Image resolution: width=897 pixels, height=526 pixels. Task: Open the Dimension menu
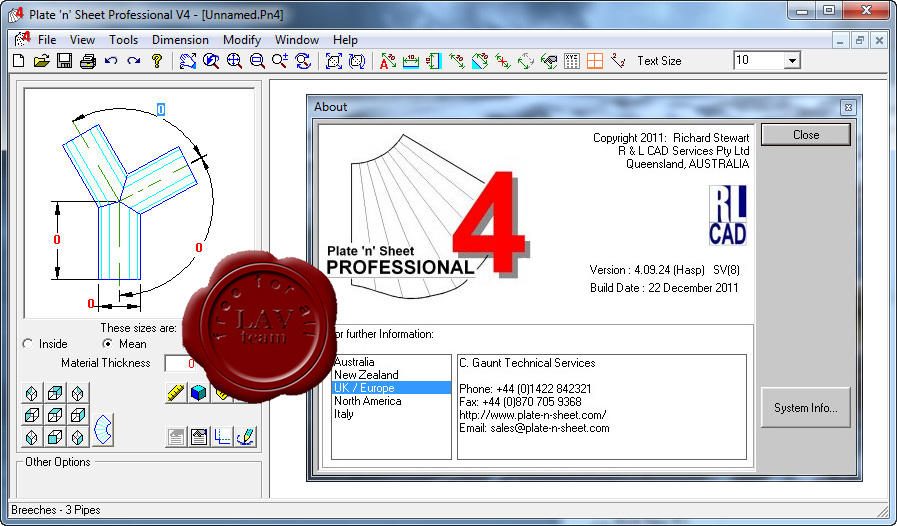[180, 40]
